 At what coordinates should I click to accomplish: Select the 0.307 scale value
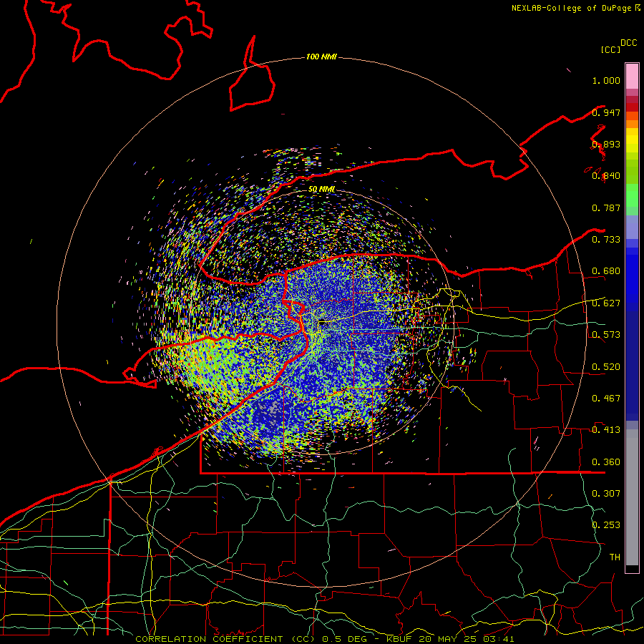[x=606, y=494]
